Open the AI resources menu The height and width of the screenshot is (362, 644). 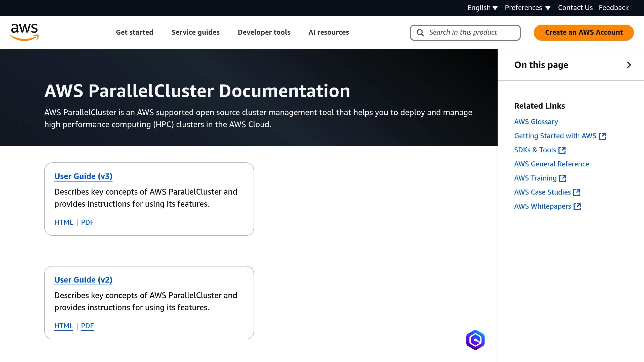point(329,32)
